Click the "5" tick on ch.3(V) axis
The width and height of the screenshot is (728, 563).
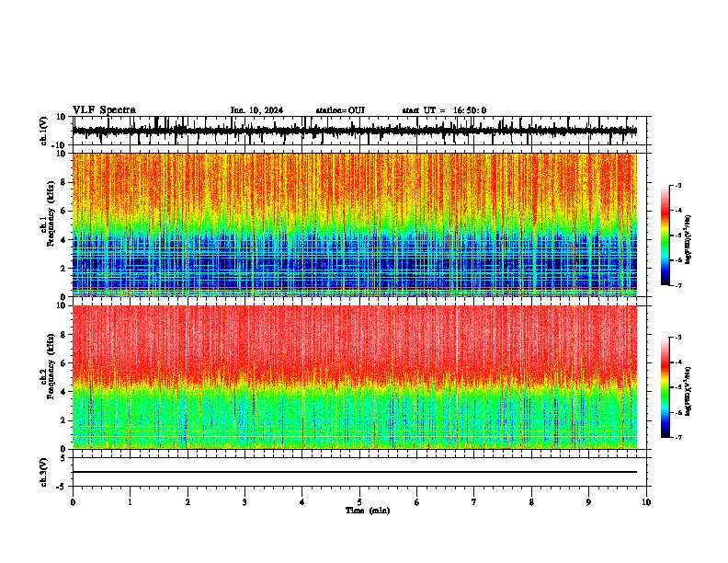coord(63,458)
